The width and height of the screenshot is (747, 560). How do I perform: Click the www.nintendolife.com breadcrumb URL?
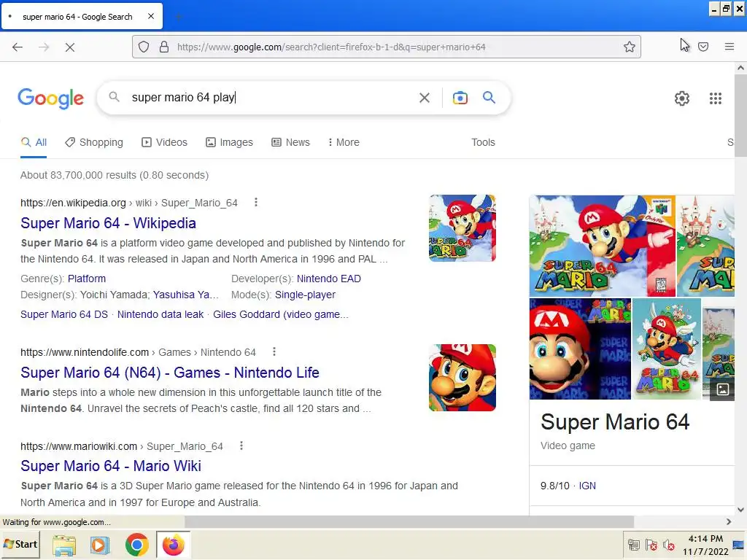85,352
